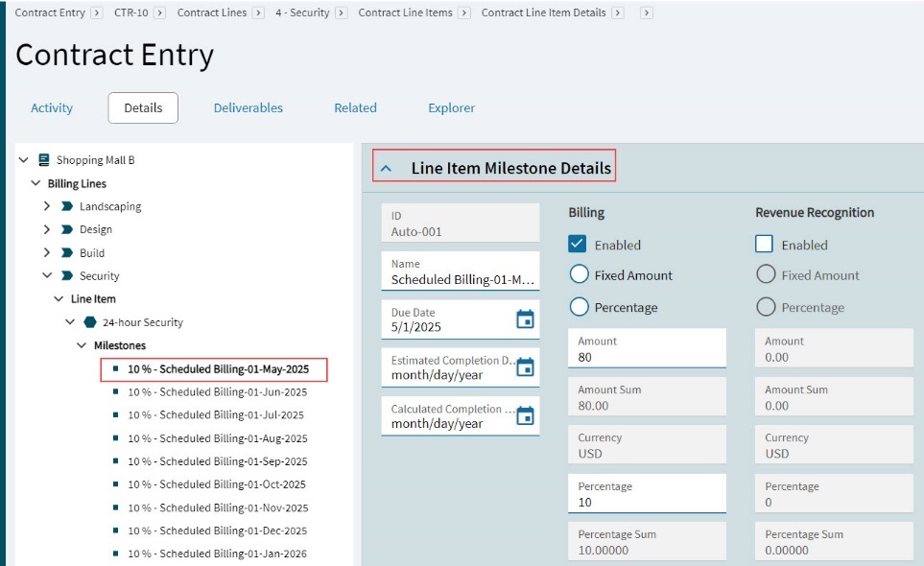Select Revenue Recognition Fixed Amount radio
This screenshot has height=566, width=924.
(x=766, y=274)
